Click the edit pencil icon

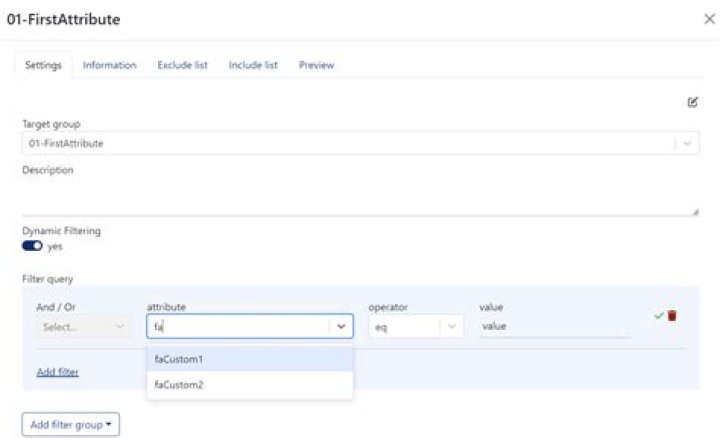pyautogui.click(x=692, y=102)
